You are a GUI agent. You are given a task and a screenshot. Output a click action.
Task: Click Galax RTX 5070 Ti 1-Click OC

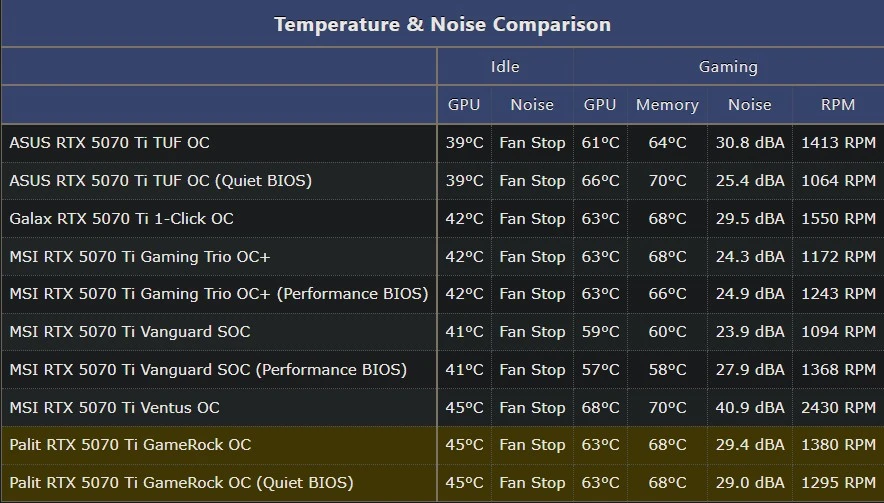[121, 219]
